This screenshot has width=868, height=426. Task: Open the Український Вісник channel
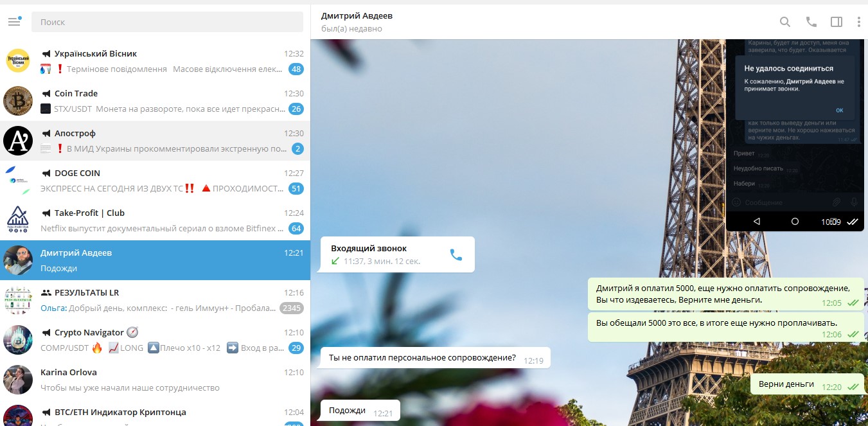tap(155, 61)
